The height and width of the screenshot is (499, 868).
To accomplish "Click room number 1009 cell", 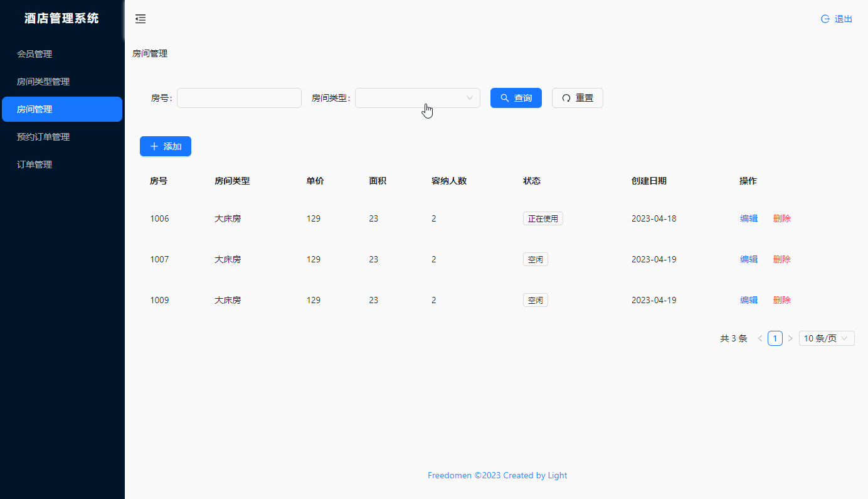I will (x=159, y=300).
